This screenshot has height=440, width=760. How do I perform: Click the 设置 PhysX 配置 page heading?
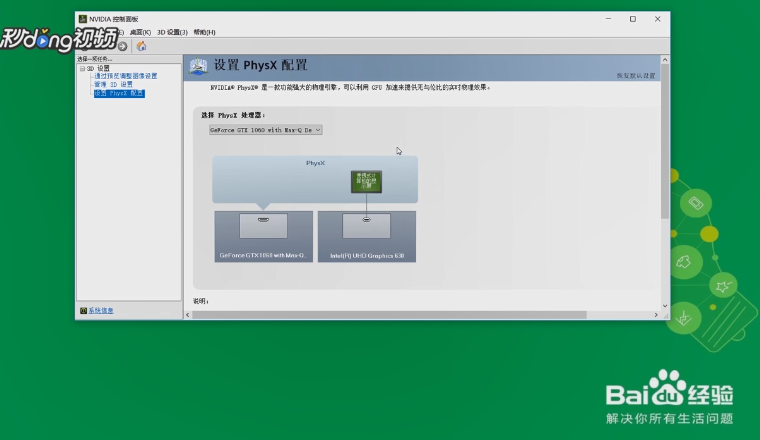[261, 65]
